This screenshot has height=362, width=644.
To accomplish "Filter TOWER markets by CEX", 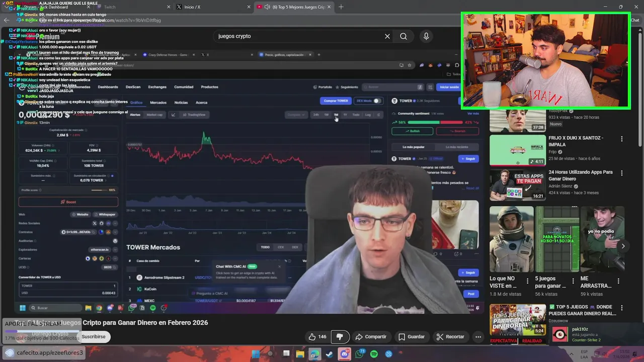I will point(281,247).
